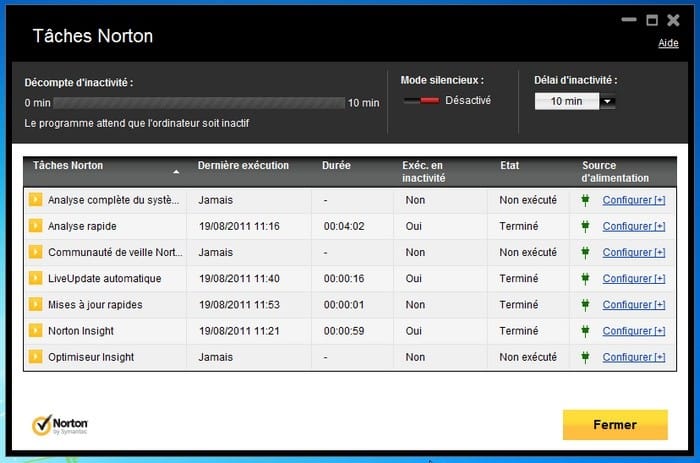Click the Fermer button
This screenshot has height=463, width=700.
[615, 425]
